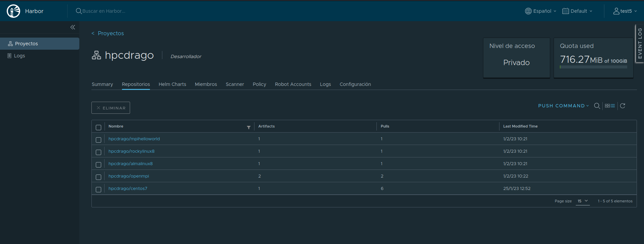Open hpcdrago/mpihelloworld repository link
This screenshot has height=244, width=644.
click(134, 139)
